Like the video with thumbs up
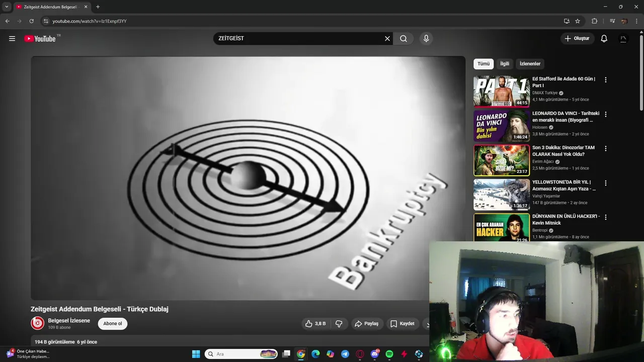This screenshot has width=644, height=362. 315,324
